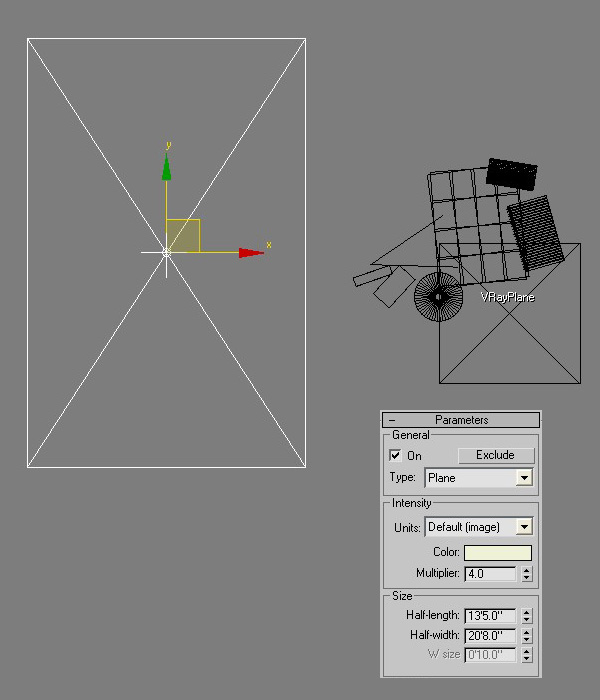Toggle the light On checkbox
This screenshot has width=600, height=700.
[395, 455]
